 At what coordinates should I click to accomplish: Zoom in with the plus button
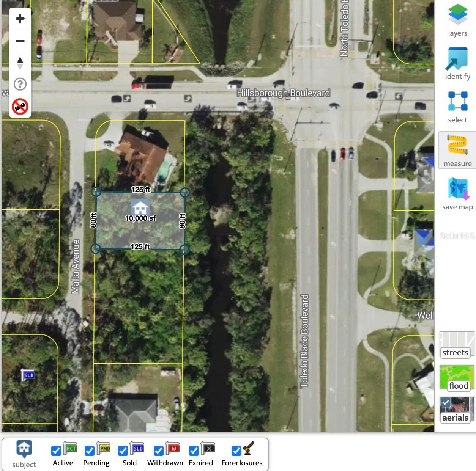point(20,19)
